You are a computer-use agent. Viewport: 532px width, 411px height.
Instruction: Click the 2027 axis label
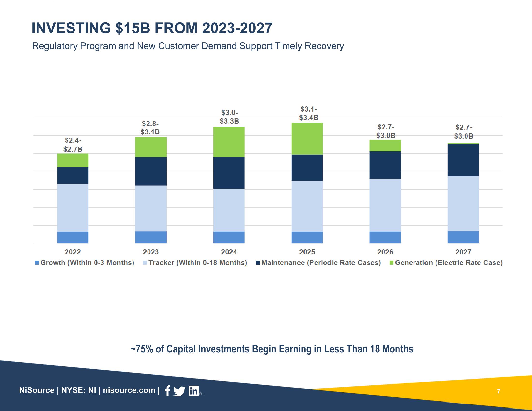tap(463, 252)
